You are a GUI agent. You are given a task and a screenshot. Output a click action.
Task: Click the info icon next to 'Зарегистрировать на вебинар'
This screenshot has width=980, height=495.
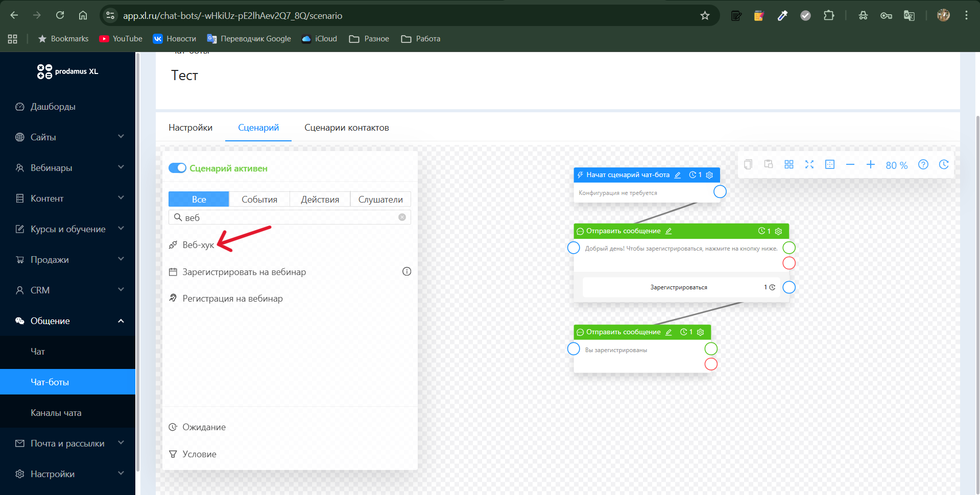coord(407,271)
